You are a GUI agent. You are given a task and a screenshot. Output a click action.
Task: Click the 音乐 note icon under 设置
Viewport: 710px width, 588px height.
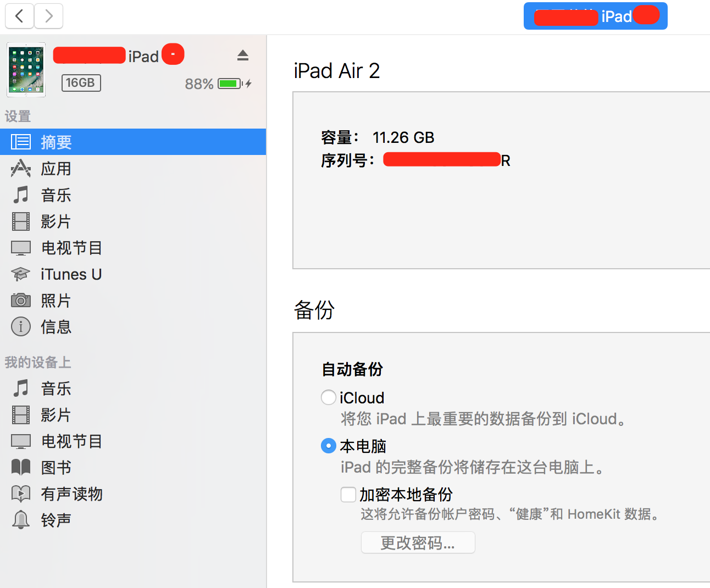pyautogui.click(x=21, y=195)
